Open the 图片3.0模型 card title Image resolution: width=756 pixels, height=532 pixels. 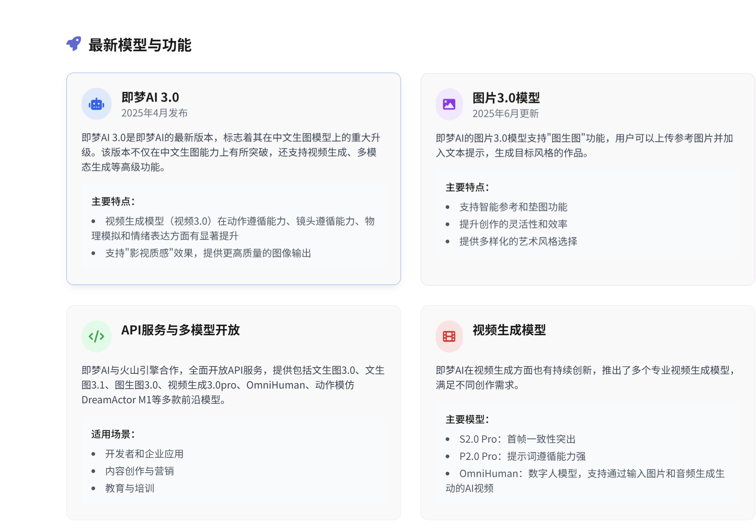pos(506,98)
